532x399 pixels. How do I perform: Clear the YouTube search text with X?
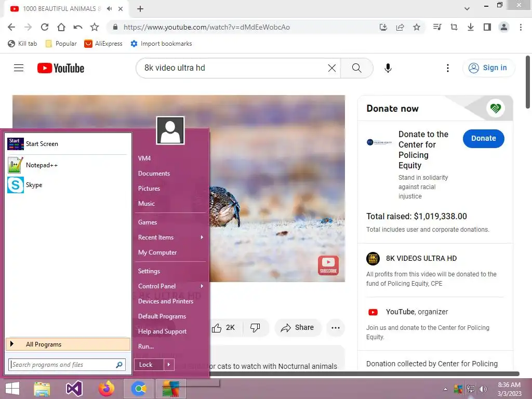(x=332, y=68)
